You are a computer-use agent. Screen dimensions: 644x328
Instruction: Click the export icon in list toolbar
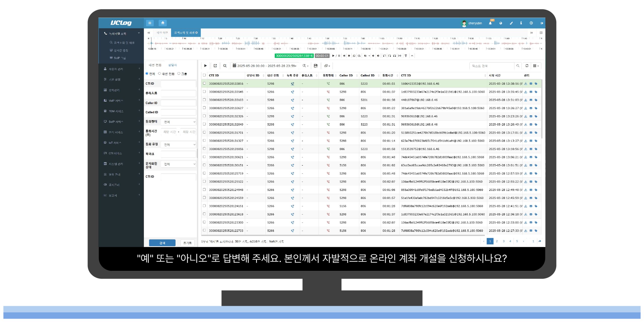pos(215,66)
